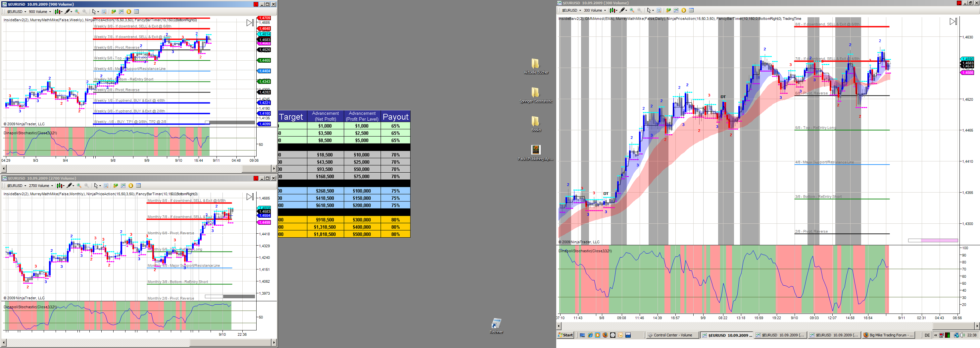Jump to latest bar in 900 Volume chart
This screenshot has width=980, height=348.
[250, 23]
